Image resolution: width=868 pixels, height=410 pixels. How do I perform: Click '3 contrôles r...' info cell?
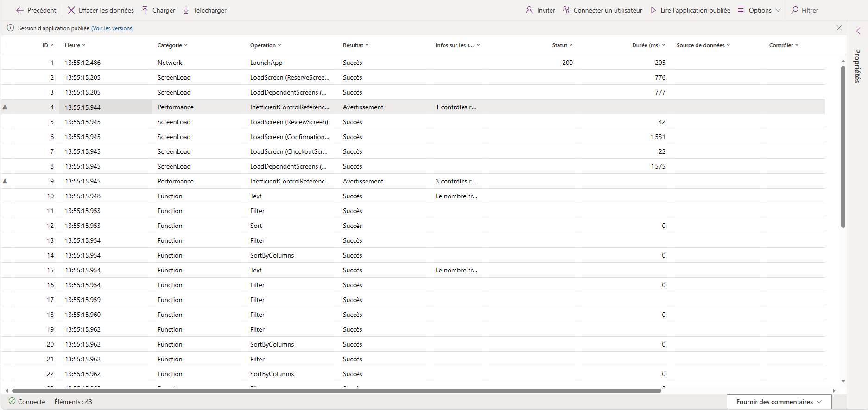click(x=456, y=181)
